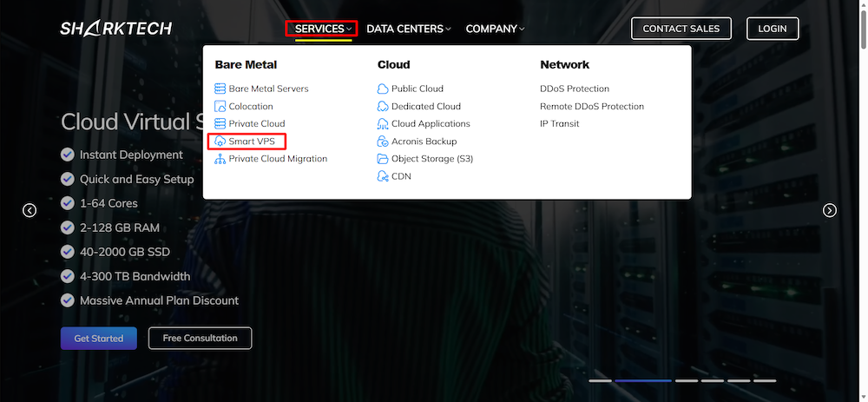
Task: Click the Free Consultation button
Action: pos(200,339)
